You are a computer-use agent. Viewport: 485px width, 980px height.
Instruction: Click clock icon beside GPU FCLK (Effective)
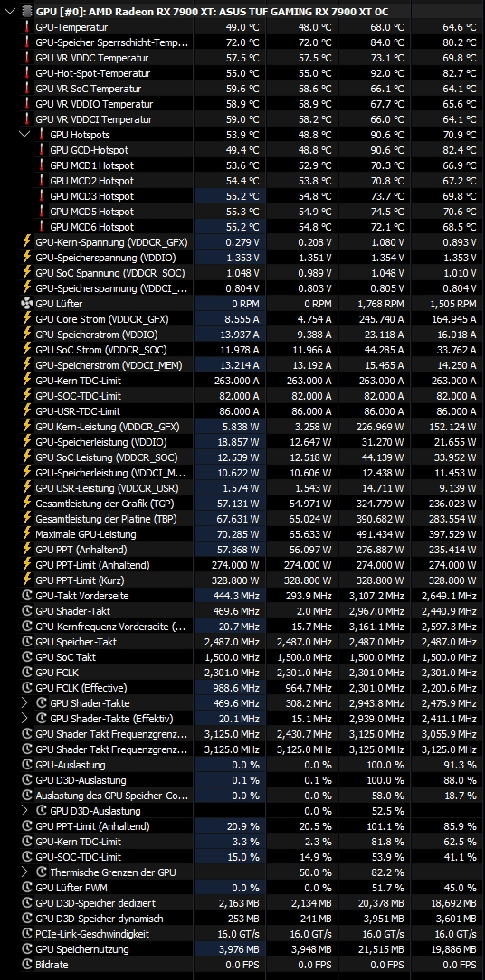coord(27,687)
